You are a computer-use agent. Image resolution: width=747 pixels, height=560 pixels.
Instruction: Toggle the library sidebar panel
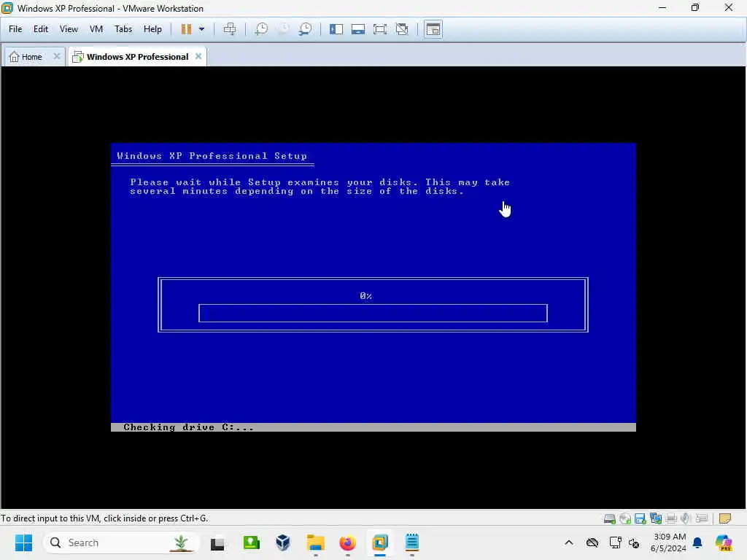(x=336, y=29)
